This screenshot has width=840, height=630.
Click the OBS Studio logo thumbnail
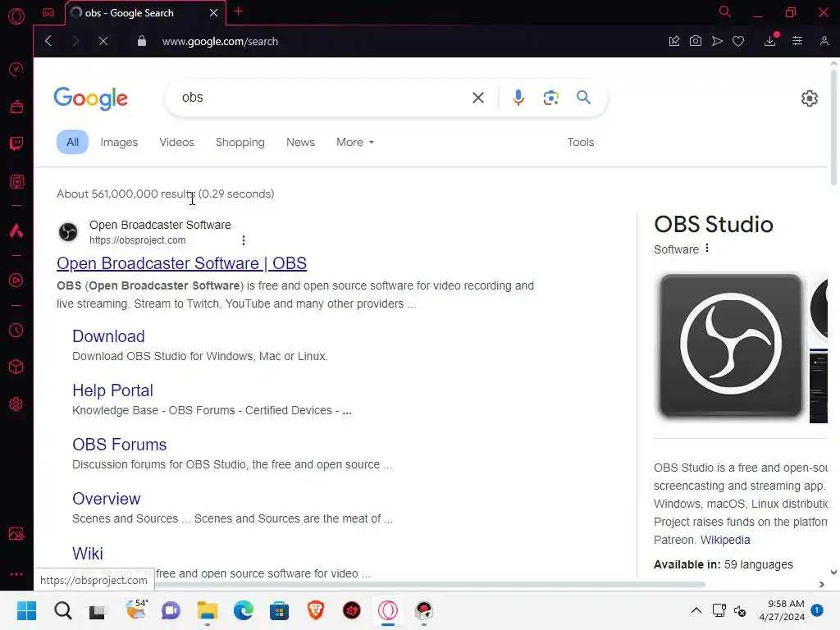(x=731, y=345)
